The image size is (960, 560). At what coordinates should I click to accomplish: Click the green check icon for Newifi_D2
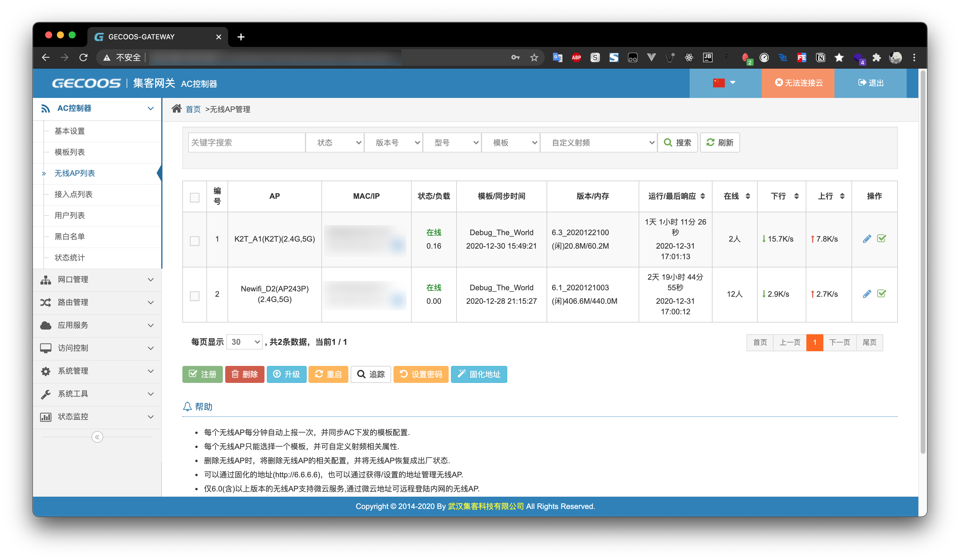tap(881, 293)
